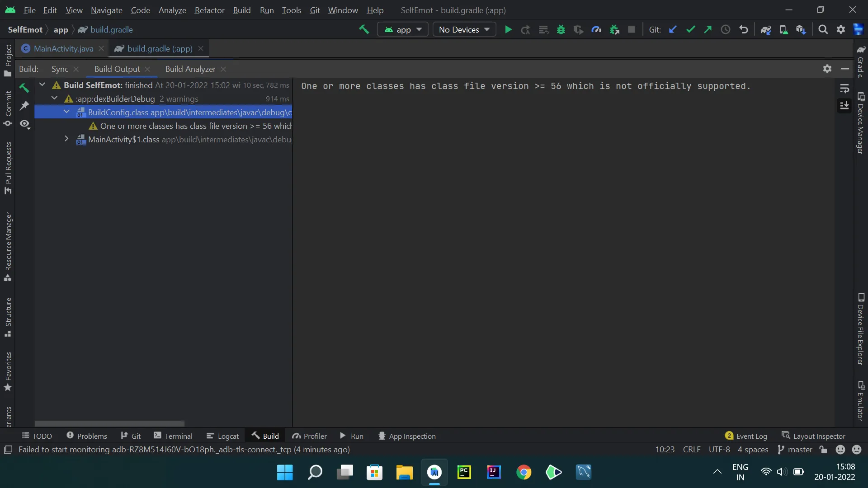Expand MainActivity$1.class tree node
This screenshot has width=868, height=488.
(66, 139)
